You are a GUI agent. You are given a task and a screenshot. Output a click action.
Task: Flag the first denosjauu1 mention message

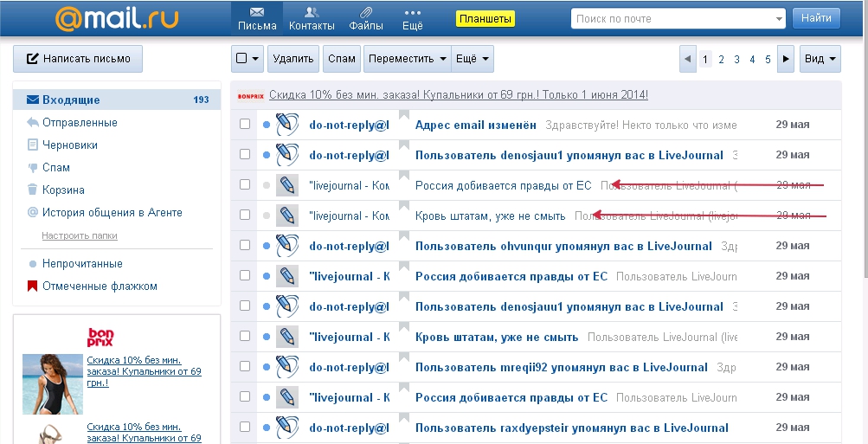(403, 145)
